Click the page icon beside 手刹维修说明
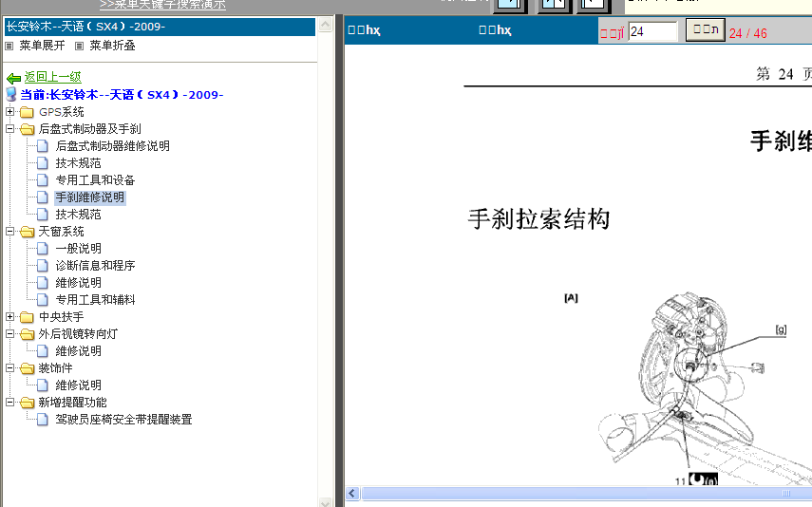 click(x=43, y=197)
